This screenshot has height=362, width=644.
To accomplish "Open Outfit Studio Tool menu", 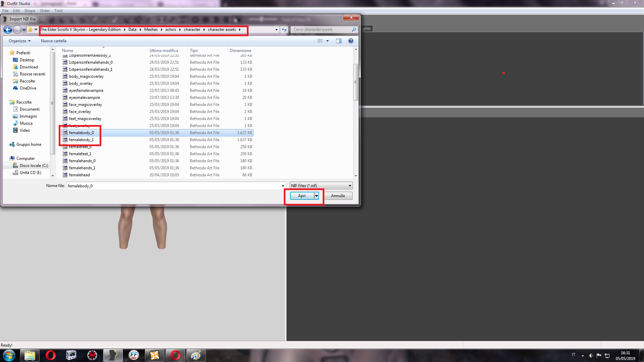I will [58, 11].
